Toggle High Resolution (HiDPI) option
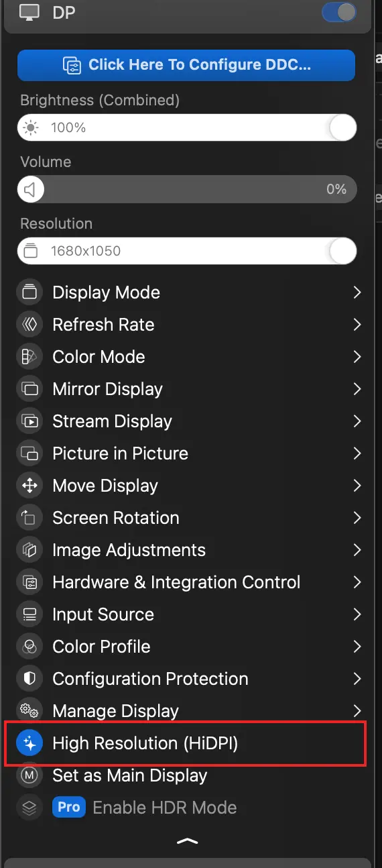This screenshot has width=382, height=868. click(186, 743)
